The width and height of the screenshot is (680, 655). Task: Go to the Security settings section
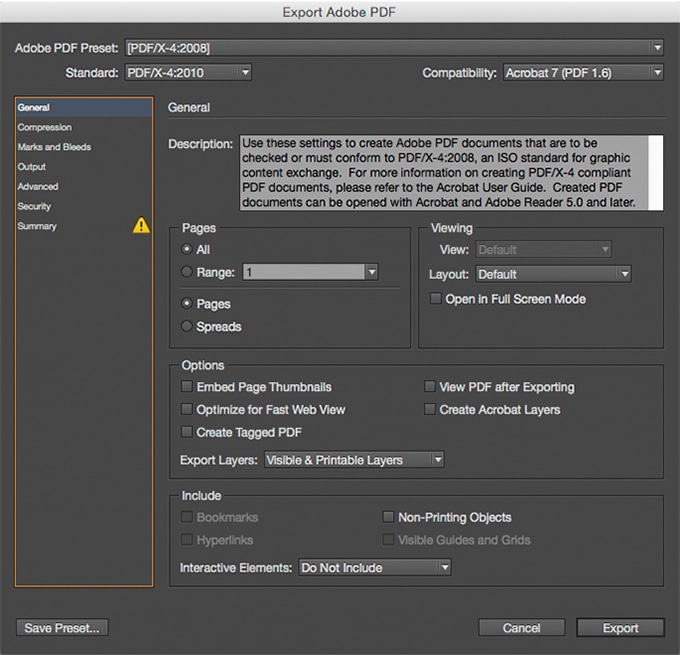coord(37,206)
